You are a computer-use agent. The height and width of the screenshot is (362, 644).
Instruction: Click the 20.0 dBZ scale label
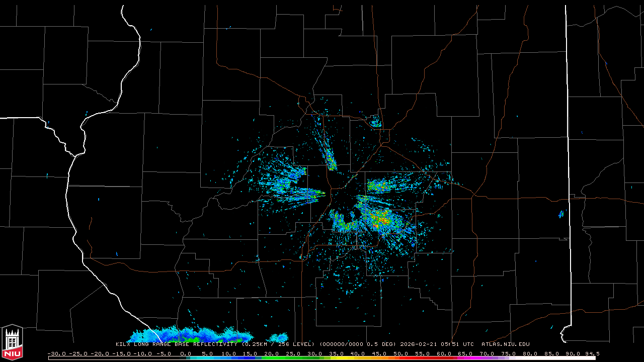[271, 353]
